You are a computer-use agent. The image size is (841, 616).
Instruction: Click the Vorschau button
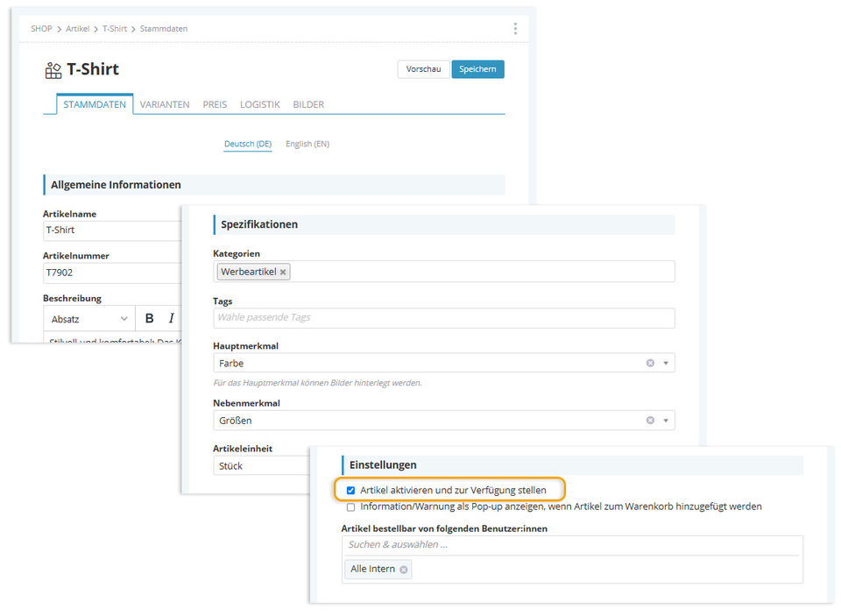423,69
